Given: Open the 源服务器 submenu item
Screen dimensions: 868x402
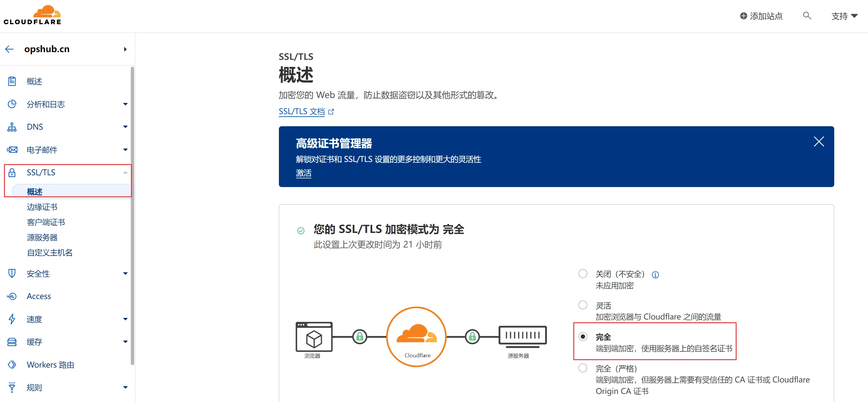Looking at the screenshot, I should point(42,237).
